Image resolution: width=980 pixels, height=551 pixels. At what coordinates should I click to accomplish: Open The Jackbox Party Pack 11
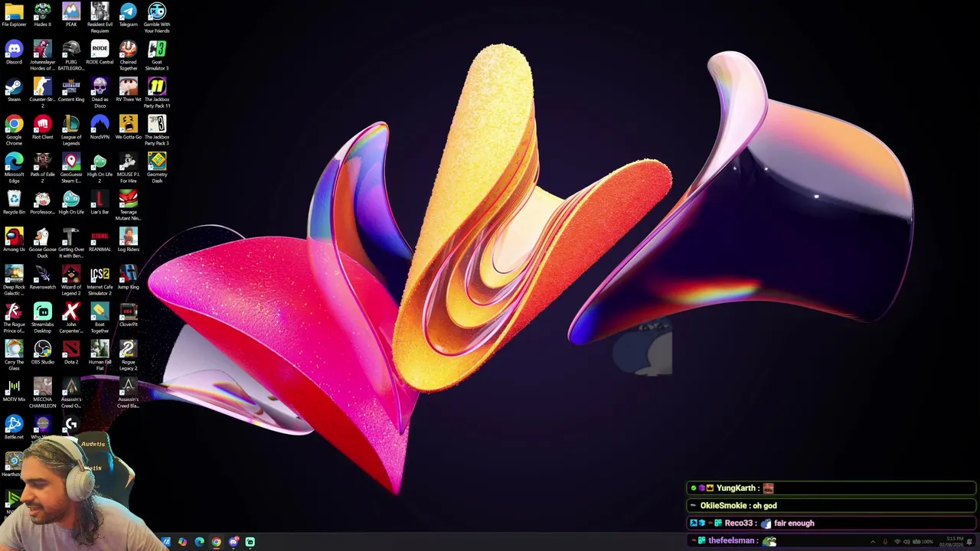[157, 93]
